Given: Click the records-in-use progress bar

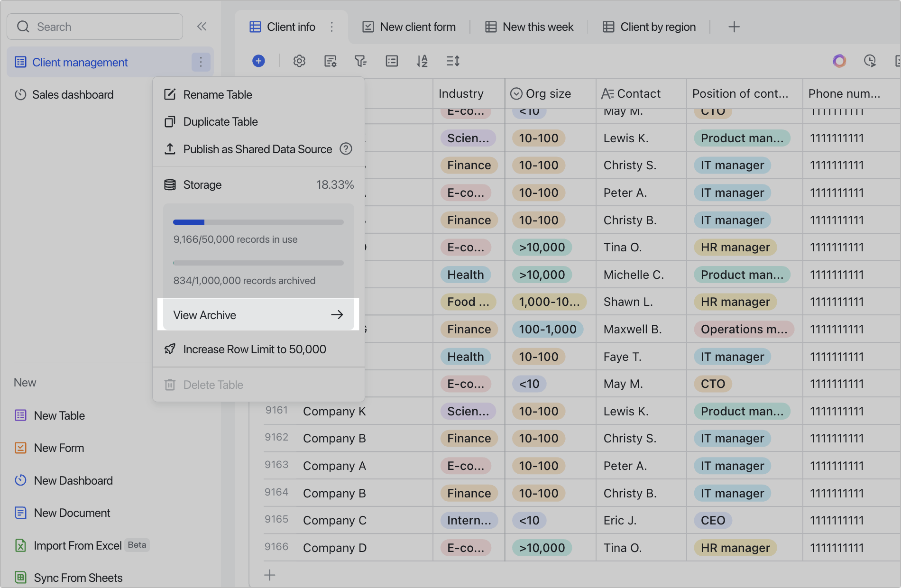Looking at the screenshot, I should (x=258, y=222).
